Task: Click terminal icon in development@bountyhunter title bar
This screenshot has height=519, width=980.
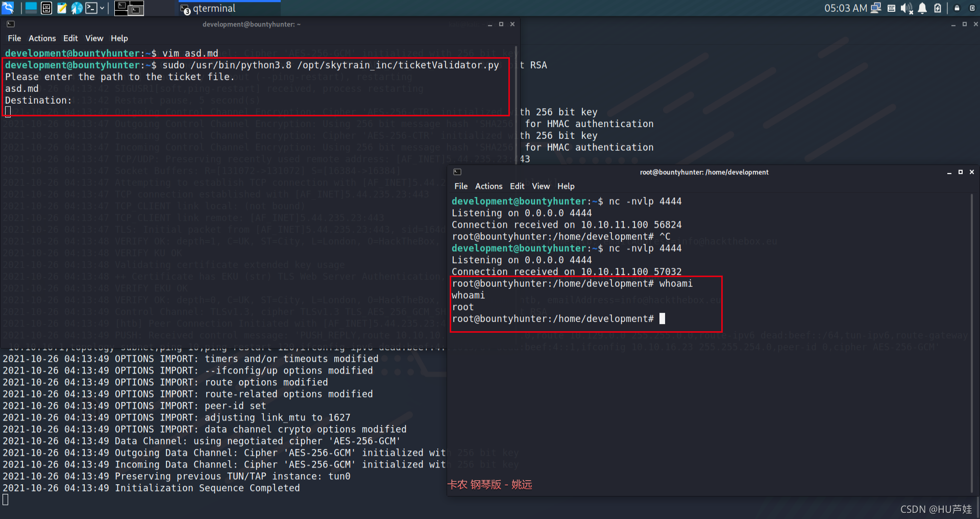Action: [x=11, y=24]
